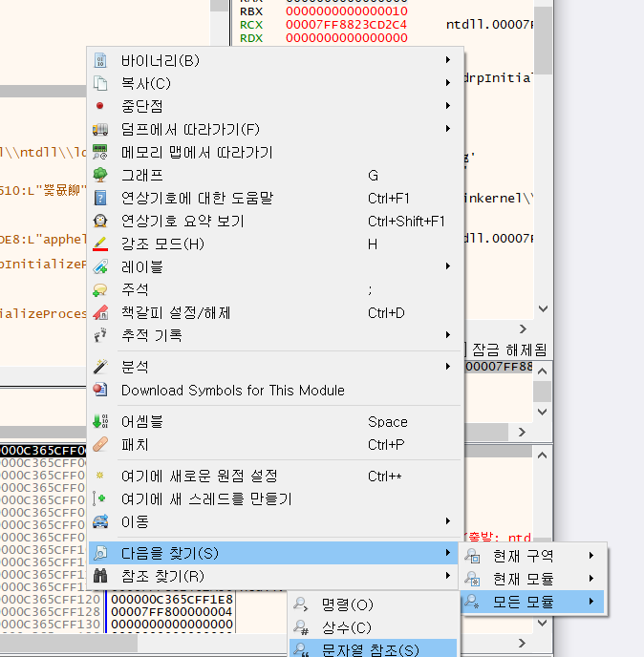Click stack address ending CFF128
The height and width of the screenshot is (657, 644).
click(51, 611)
